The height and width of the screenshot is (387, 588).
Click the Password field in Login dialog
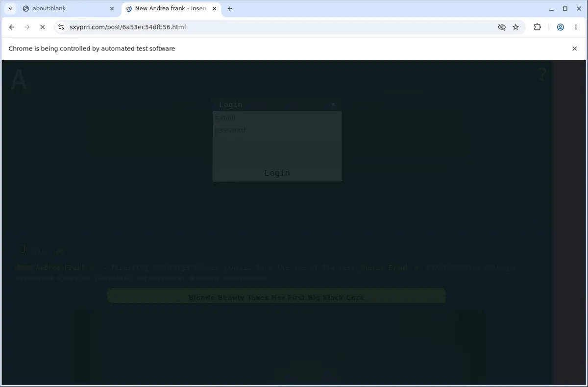tap(277, 130)
